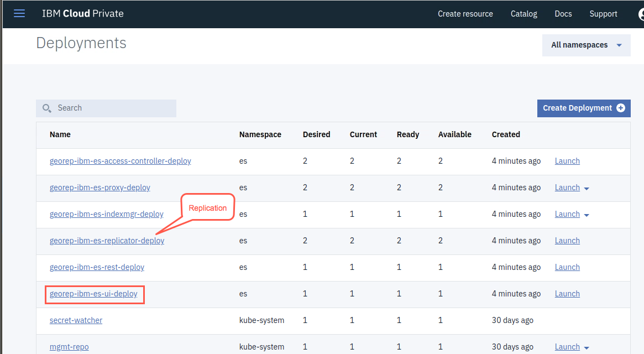Click Launch for replicator-deploy row
This screenshot has height=354, width=644.
click(567, 241)
